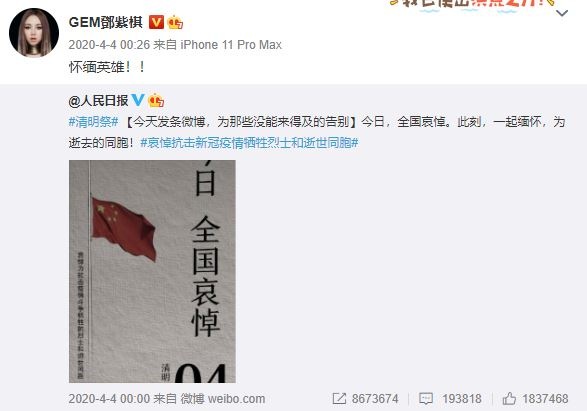
Task: Open the #哀悼抗击新冠疫情牺牲烈士和逝世同胞# hashtag
Action: coord(249,143)
